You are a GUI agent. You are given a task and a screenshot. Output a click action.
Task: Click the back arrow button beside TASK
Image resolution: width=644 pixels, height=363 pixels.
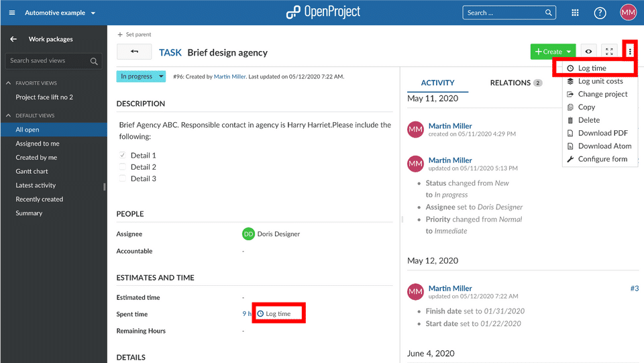coord(134,52)
